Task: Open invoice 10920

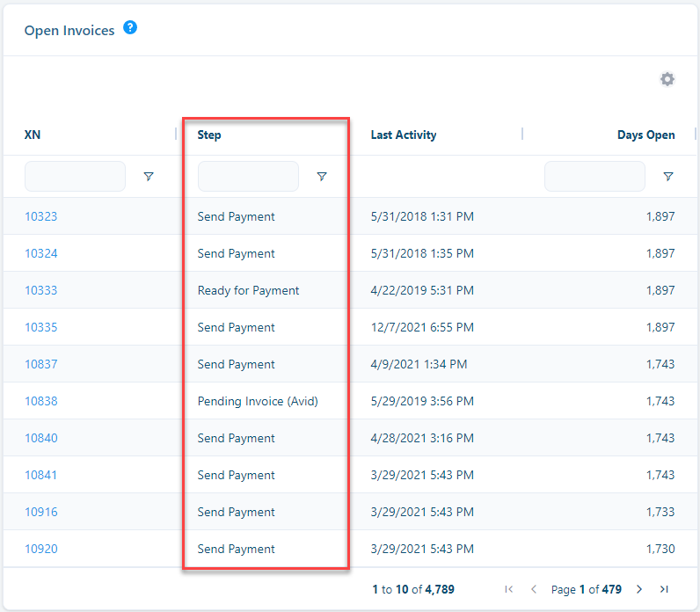Action: (x=41, y=549)
